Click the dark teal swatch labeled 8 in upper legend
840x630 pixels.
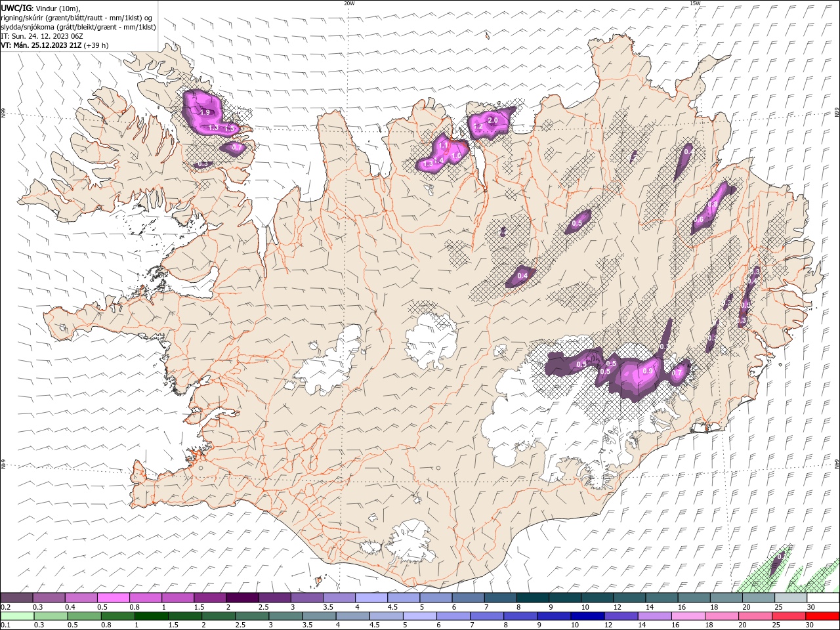point(532,598)
